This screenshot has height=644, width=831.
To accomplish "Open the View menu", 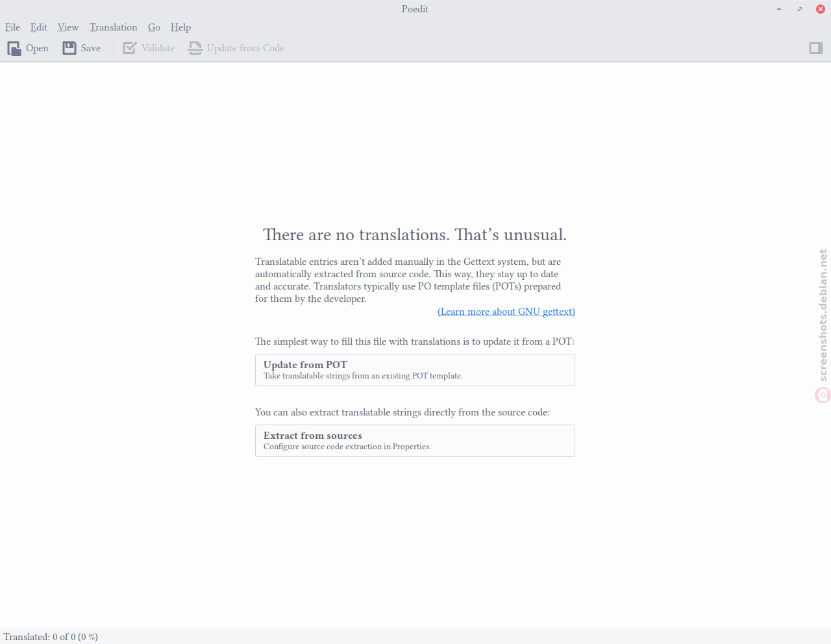I will (68, 27).
